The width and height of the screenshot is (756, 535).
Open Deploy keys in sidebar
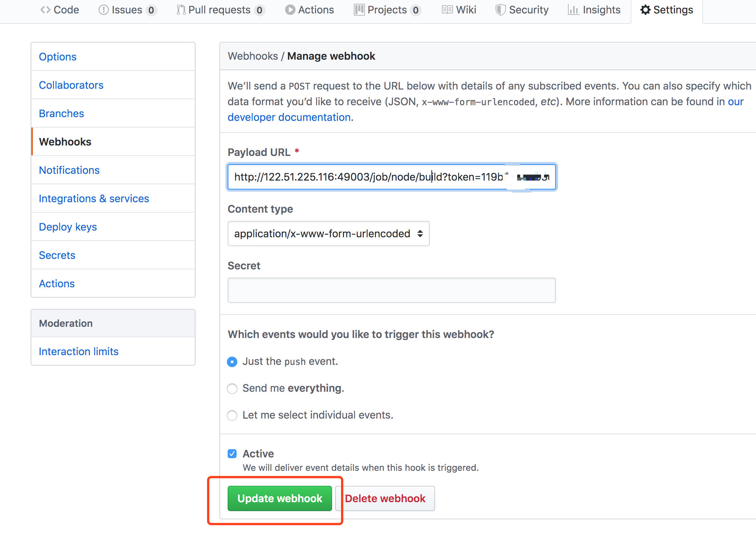68,227
